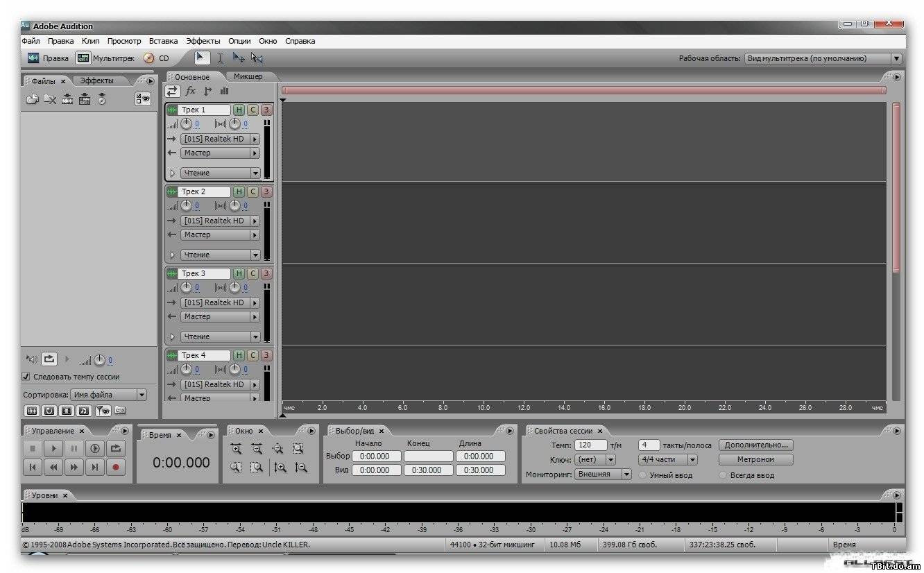This screenshot has height=573, width=924.
Task: Click the Выбор Начало time field
Action: tap(376, 456)
